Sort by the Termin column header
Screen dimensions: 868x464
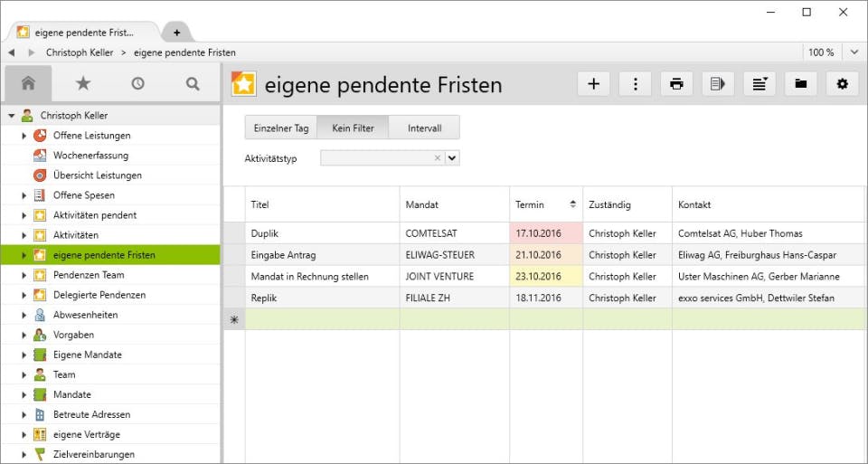tap(546, 204)
